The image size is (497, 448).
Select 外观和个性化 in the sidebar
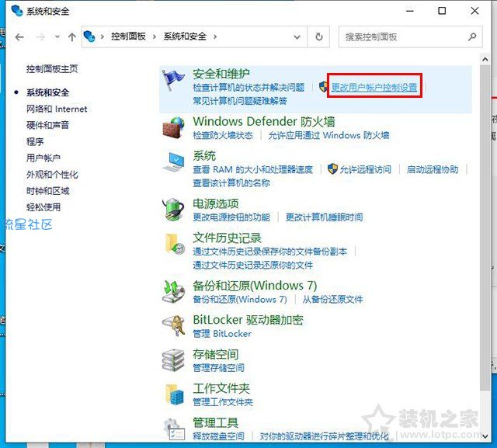52,174
